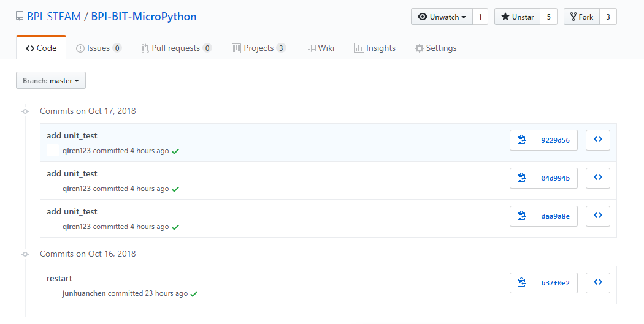Click the 23 hours ago timestamp
The image size is (644, 324).
(x=166, y=293)
